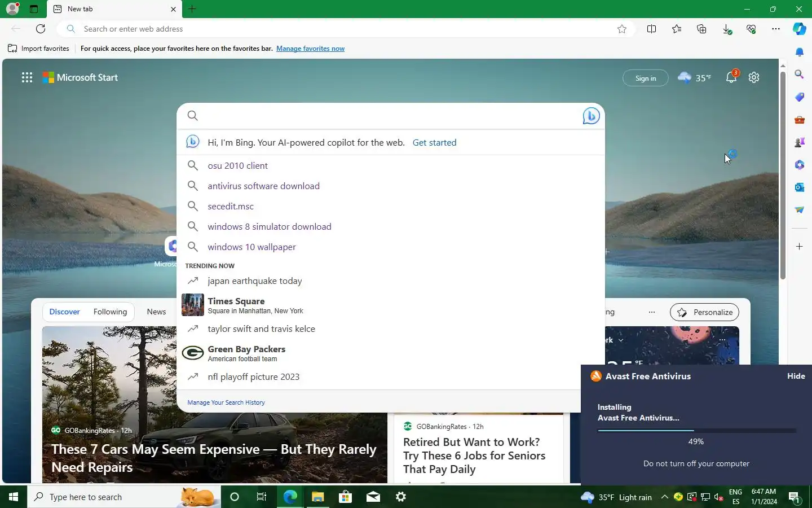Image resolution: width=812 pixels, height=508 pixels.
Task: Open Browser essentials heart icon
Action: pos(751,29)
